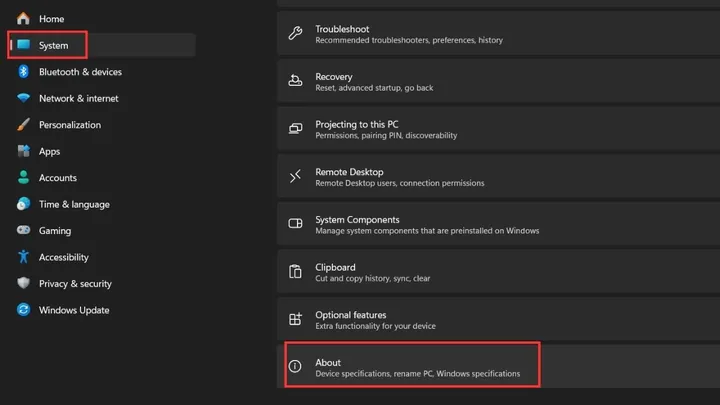The height and width of the screenshot is (405, 720).
Task: Click the Gaming controller icon
Action: pyautogui.click(x=23, y=230)
